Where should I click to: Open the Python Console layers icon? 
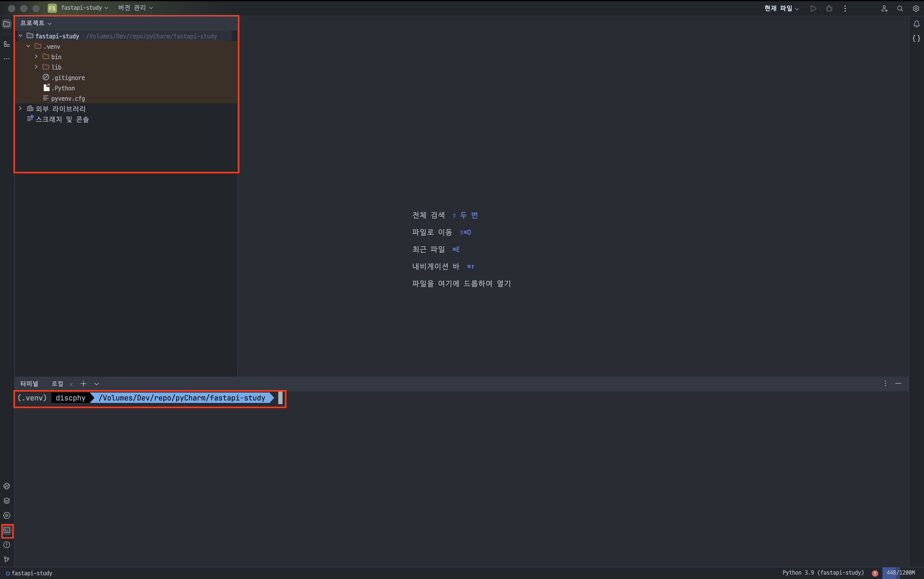point(7,500)
